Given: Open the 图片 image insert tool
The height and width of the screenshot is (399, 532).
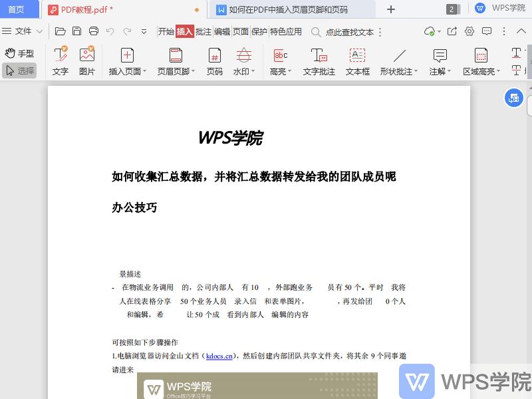Looking at the screenshot, I should (86, 61).
